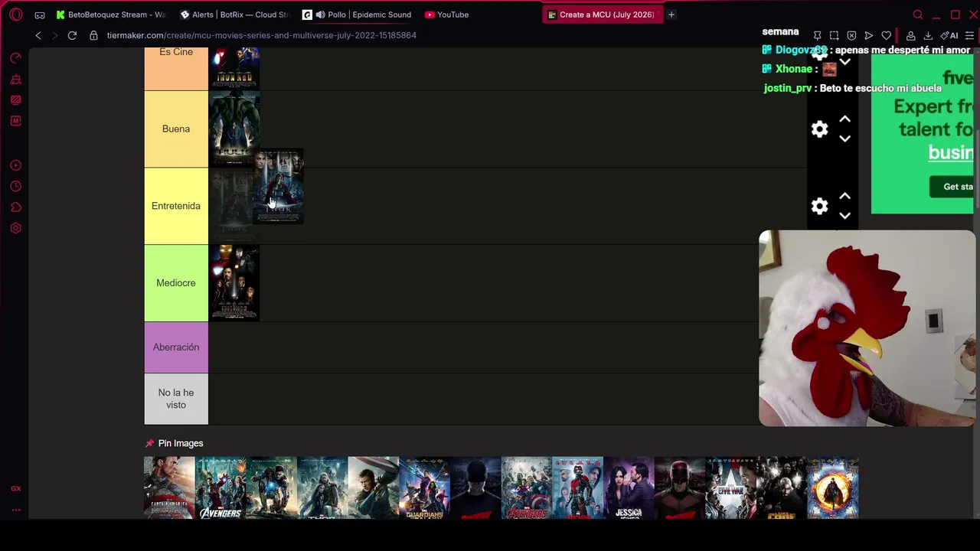The height and width of the screenshot is (551, 980).
Task: Open the Opera main menu logo
Action: pos(16,15)
